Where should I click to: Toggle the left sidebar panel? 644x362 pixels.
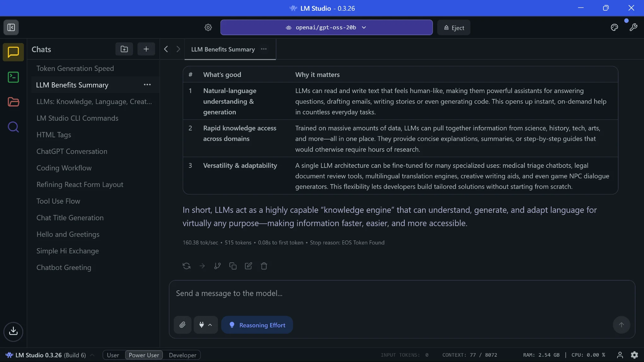click(x=11, y=27)
